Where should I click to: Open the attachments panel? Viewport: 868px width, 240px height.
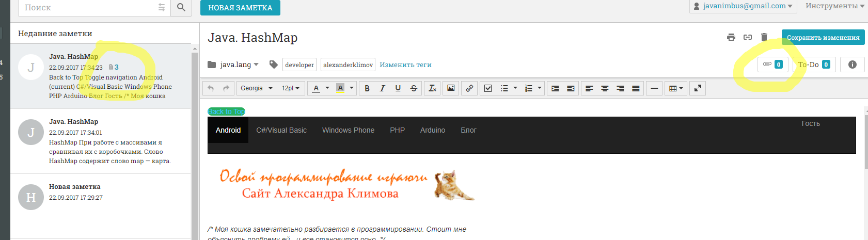[773, 65]
